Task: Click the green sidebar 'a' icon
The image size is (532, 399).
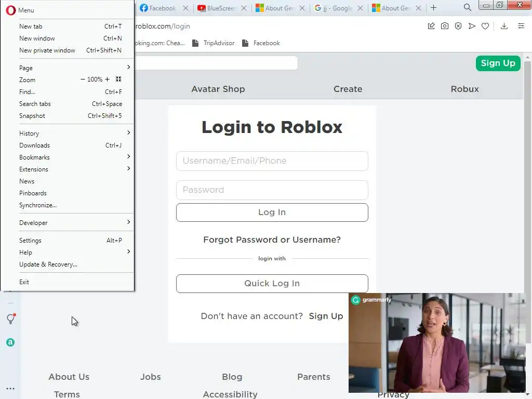Action: point(10,342)
